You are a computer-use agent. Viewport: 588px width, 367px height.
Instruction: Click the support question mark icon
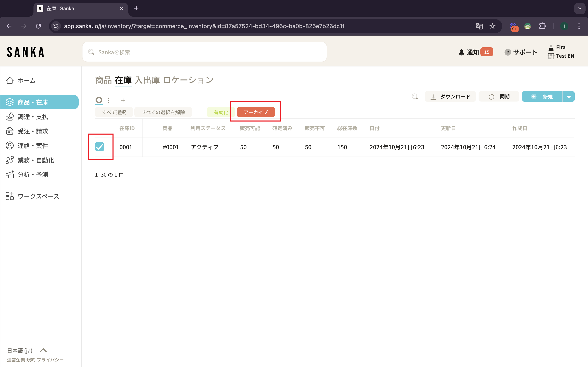click(x=508, y=52)
